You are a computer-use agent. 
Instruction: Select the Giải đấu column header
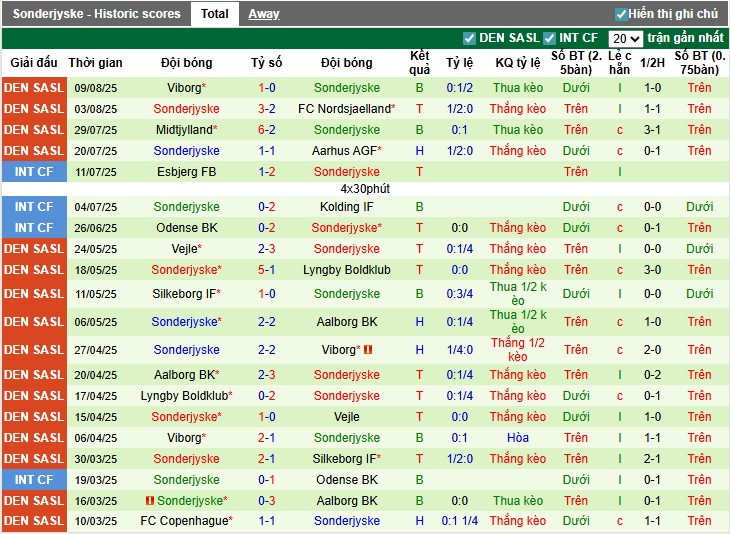pyautogui.click(x=34, y=62)
